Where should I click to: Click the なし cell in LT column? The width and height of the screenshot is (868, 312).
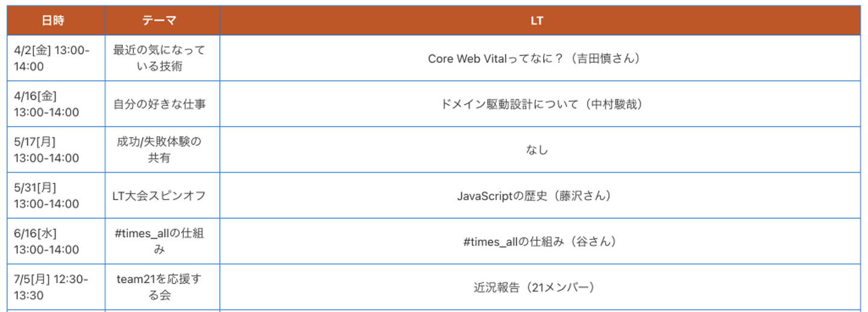click(536, 150)
